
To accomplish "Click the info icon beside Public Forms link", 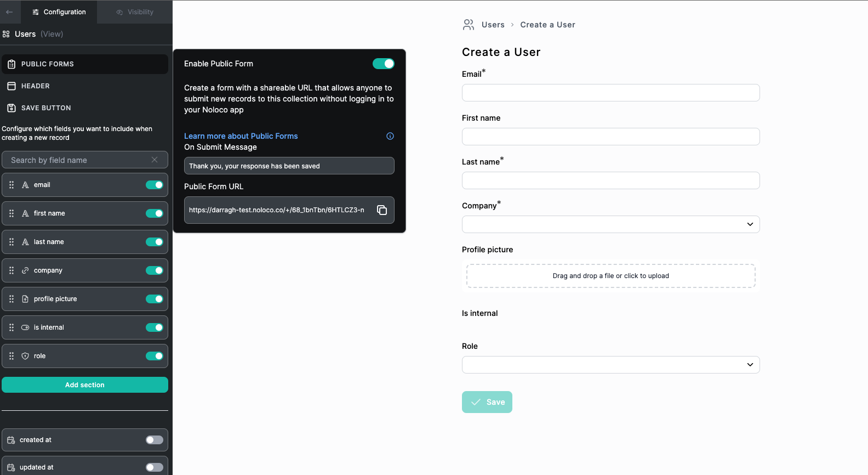I will tap(390, 136).
